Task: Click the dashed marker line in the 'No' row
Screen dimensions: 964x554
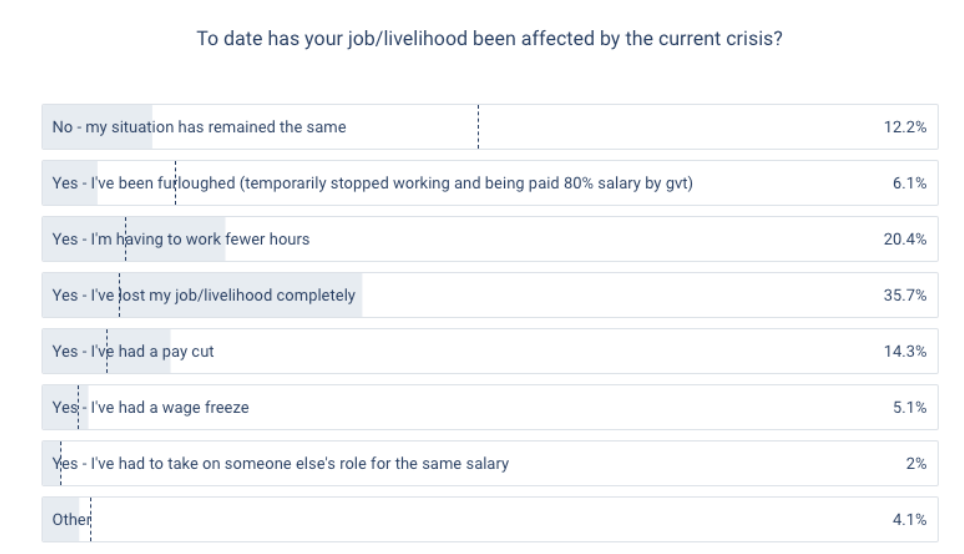Action: (x=478, y=127)
